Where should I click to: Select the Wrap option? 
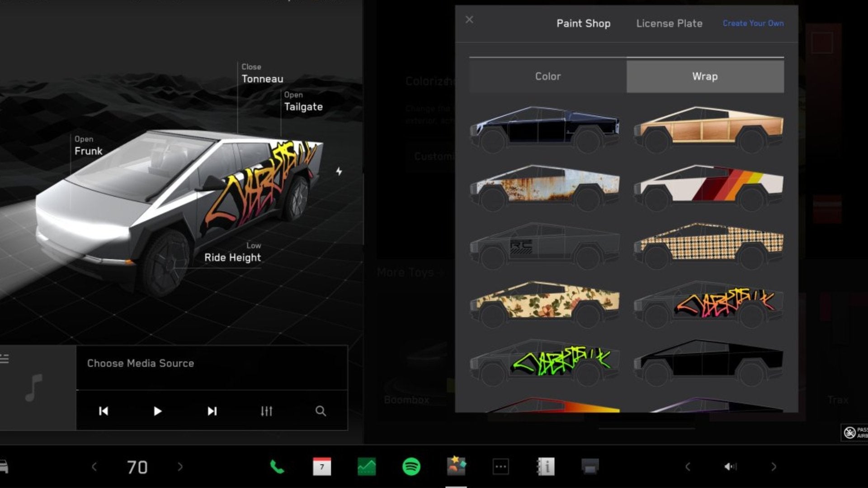tap(705, 76)
